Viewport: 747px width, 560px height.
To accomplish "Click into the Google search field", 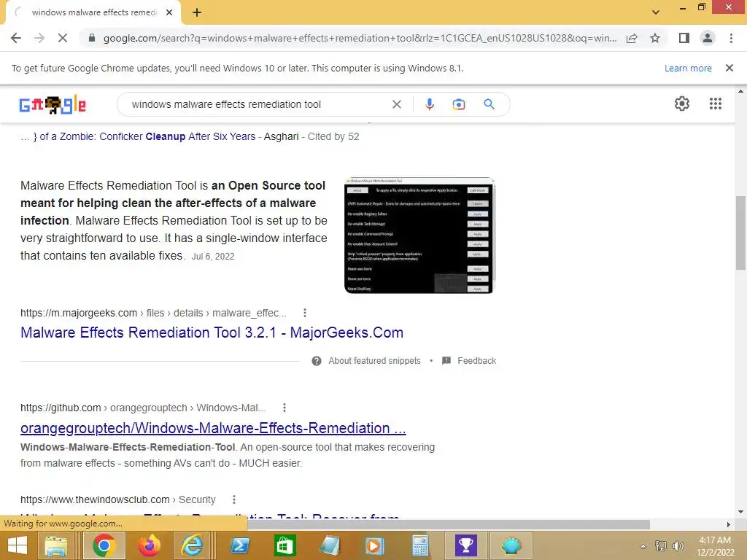I will pyautogui.click(x=258, y=104).
